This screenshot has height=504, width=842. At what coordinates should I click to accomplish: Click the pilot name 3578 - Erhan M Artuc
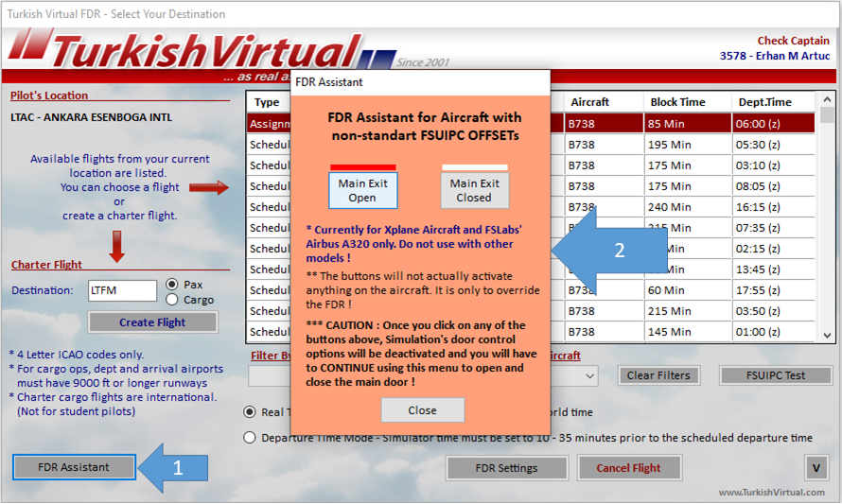(774, 56)
